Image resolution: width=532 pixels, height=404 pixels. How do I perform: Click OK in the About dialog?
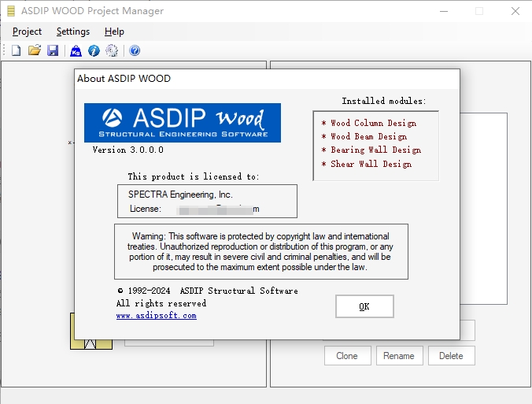pos(364,306)
